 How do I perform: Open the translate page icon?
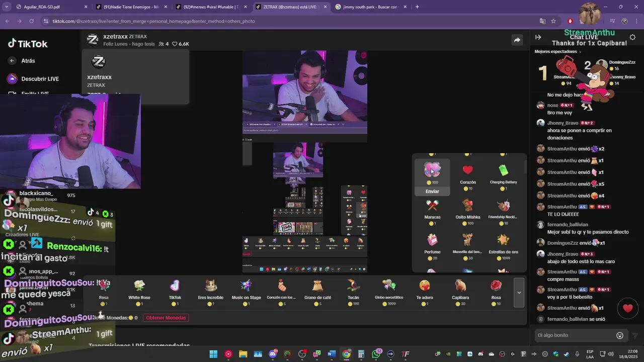click(x=542, y=21)
